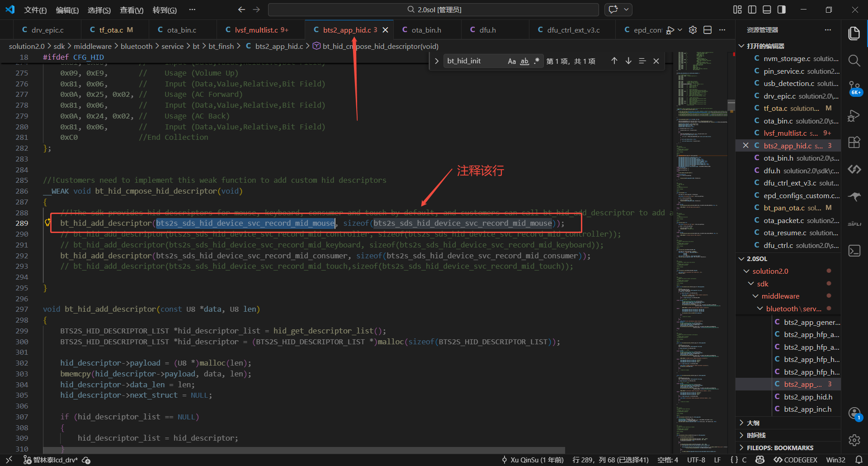The image size is (868, 466).
Task: Toggle Match Whole Word in find widget
Action: tap(524, 61)
